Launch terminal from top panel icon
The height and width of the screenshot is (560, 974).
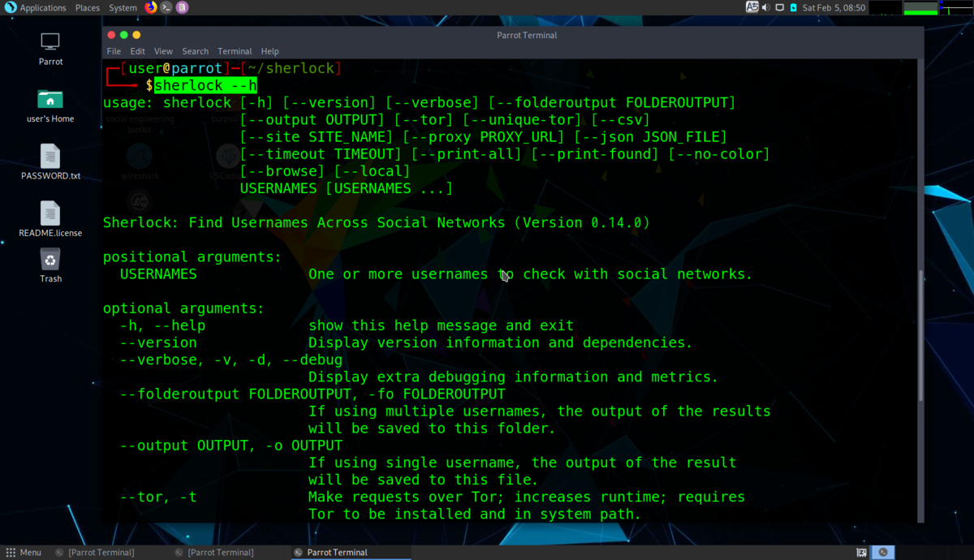pyautogui.click(x=166, y=7)
